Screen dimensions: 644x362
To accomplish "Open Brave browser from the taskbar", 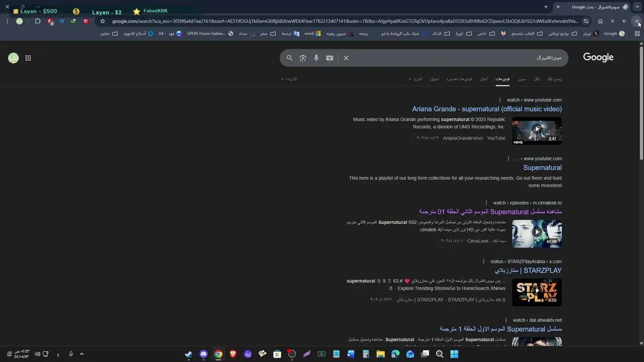I will click(233, 354).
